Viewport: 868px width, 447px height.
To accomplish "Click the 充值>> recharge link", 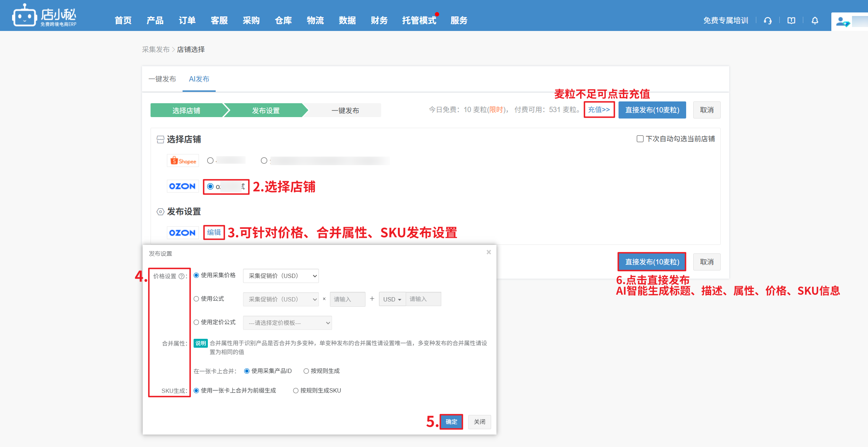I will click(599, 110).
